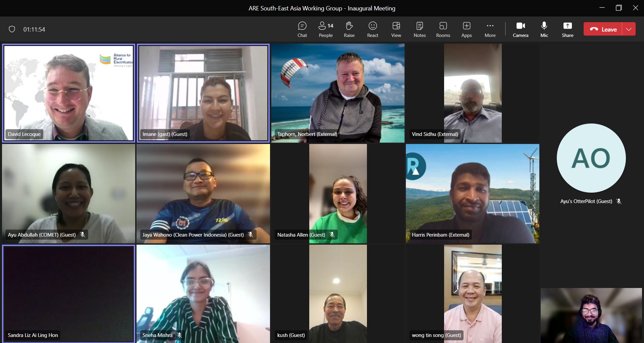Expand the Leave options arrow
The width and height of the screenshot is (644, 343).
[629, 29]
